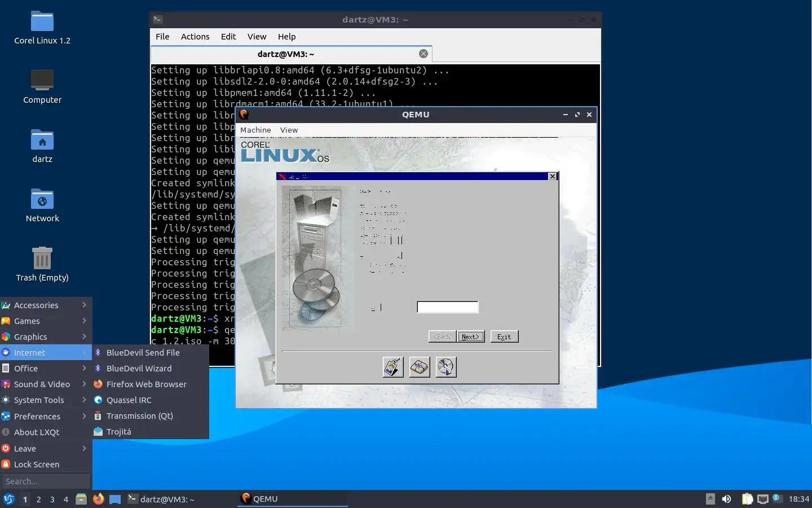The width and height of the screenshot is (812, 508).
Task: Open About LXQt
Action: (x=46, y=432)
